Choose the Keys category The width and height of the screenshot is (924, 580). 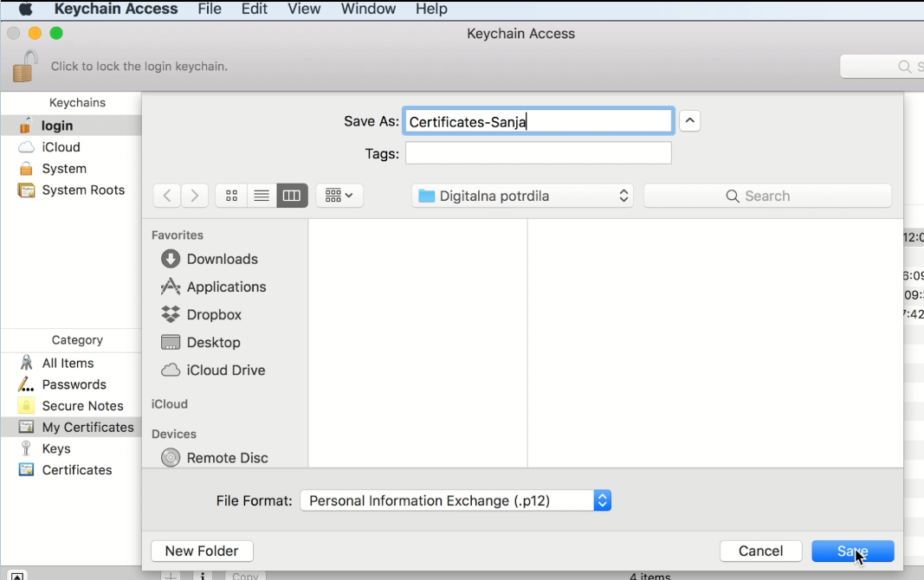tap(71, 448)
